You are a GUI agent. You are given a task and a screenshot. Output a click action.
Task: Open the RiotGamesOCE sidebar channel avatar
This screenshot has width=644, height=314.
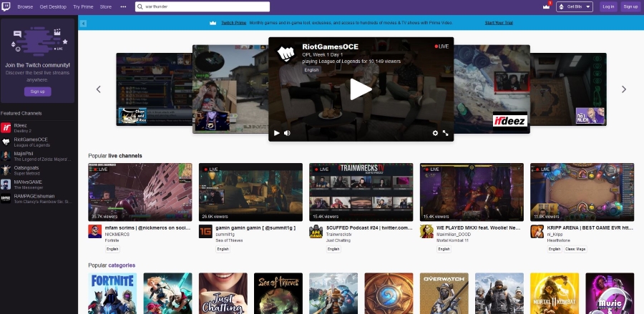click(x=6, y=142)
